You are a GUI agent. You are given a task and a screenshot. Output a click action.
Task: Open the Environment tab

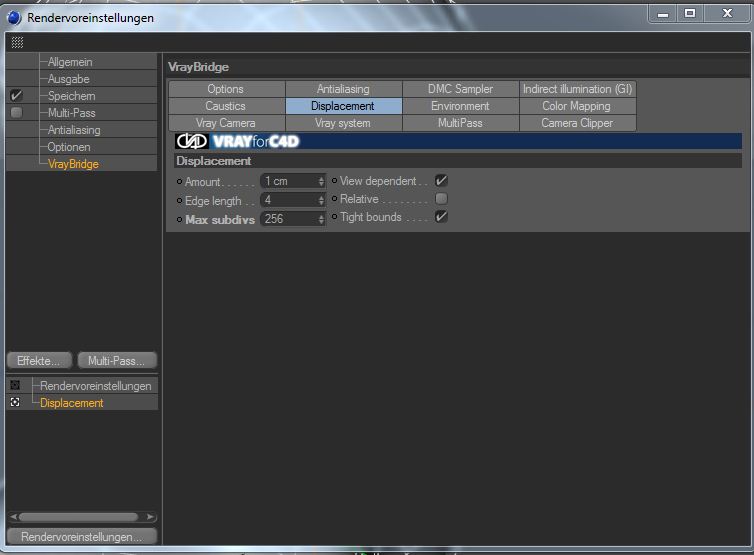[x=461, y=106]
